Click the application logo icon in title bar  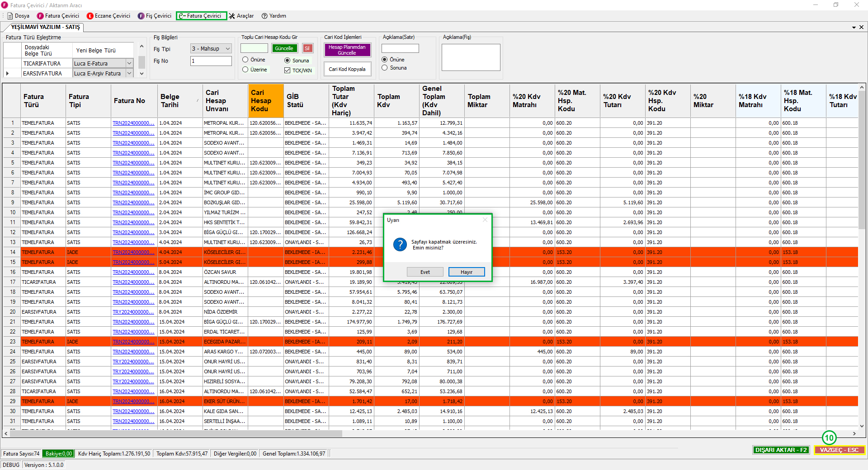[x=5, y=5]
